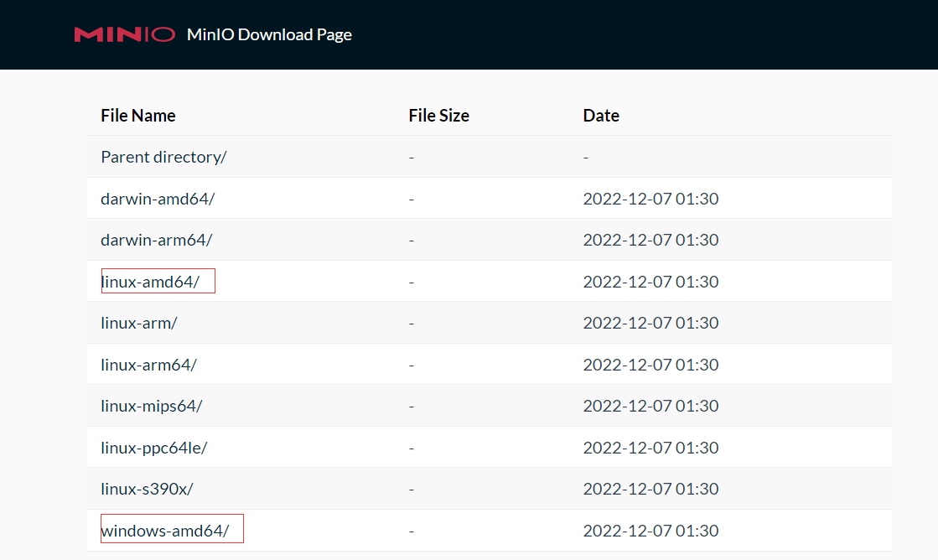Click the Date column header

[601, 116]
